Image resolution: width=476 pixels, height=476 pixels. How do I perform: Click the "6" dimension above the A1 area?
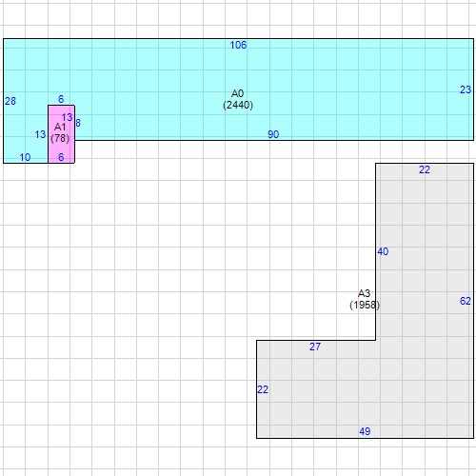pyautogui.click(x=61, y=99)
